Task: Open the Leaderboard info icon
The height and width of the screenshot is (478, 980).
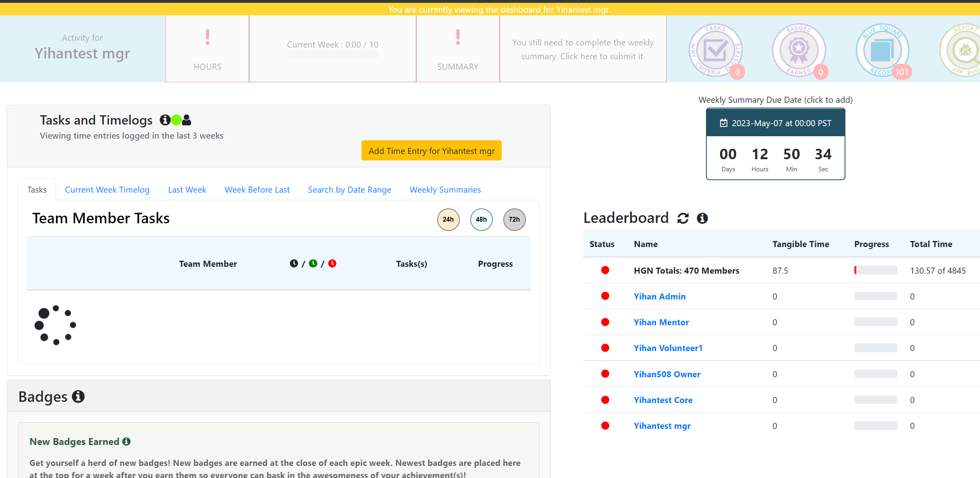Action: coord(702,218)
